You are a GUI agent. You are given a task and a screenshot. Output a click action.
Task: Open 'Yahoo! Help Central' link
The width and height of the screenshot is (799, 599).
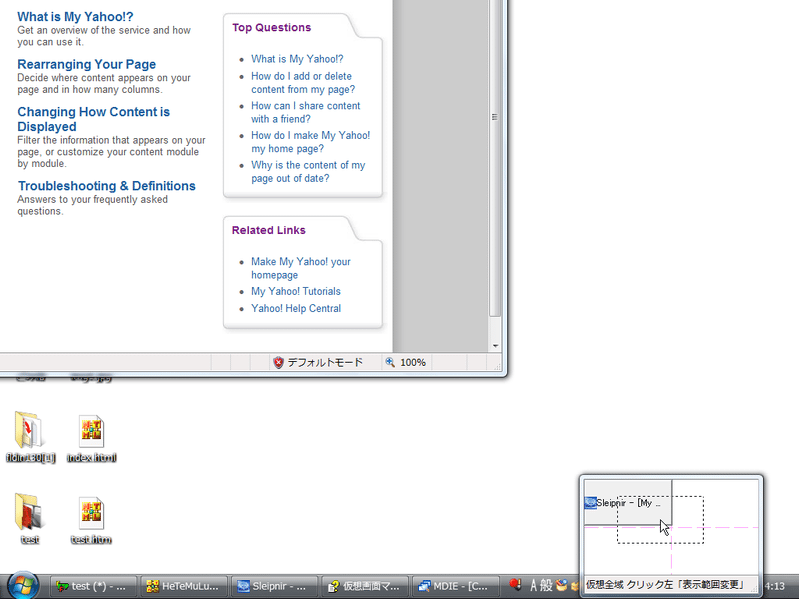(296, 309)
